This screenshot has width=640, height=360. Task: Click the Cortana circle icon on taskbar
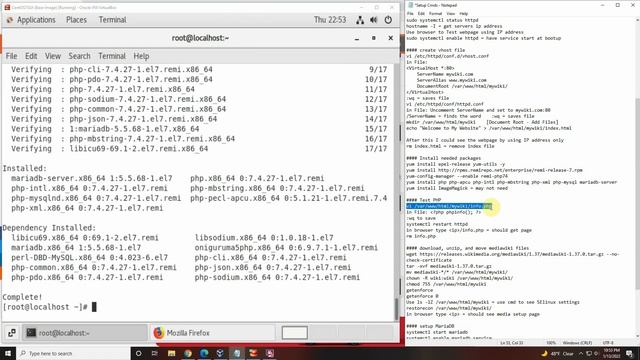[x=138, y=353]
